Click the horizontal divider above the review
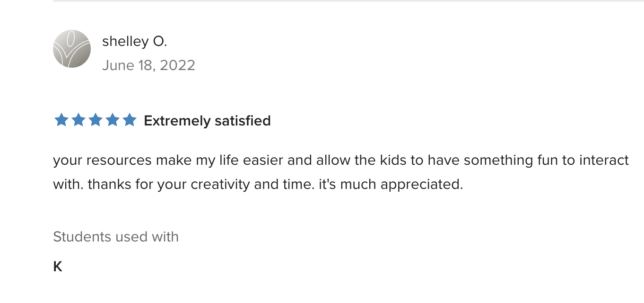The height and width of the screenshot is (303, 644). pos(348,1)
